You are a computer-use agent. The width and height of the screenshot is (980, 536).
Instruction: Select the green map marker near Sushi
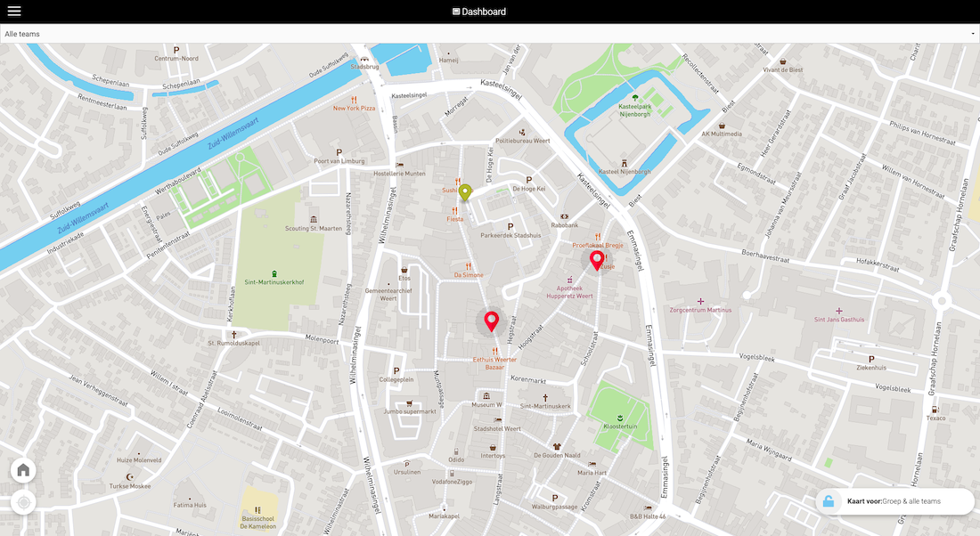pos(465,191)
